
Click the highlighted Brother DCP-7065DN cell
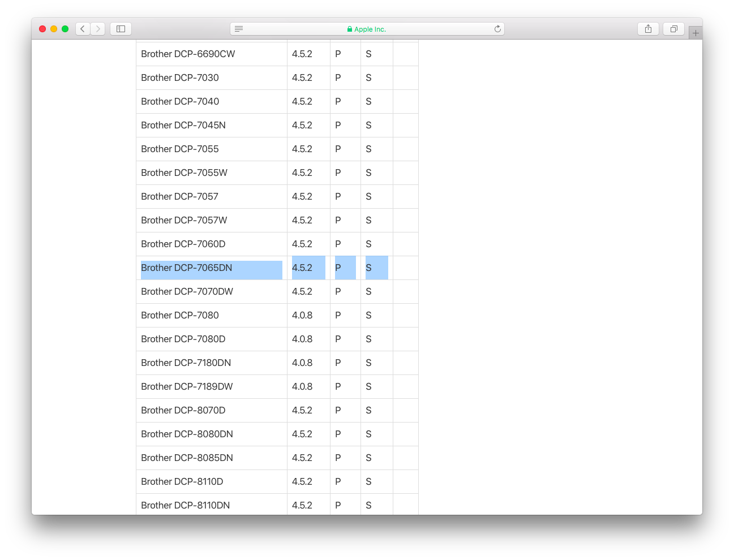pyautogui.click(x=212, y=268)
